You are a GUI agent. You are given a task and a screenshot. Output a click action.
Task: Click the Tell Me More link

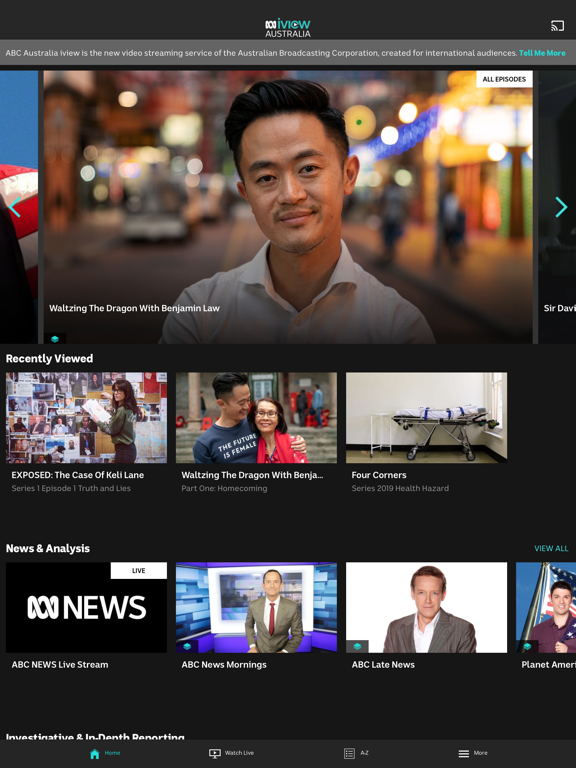pos(542,53)
